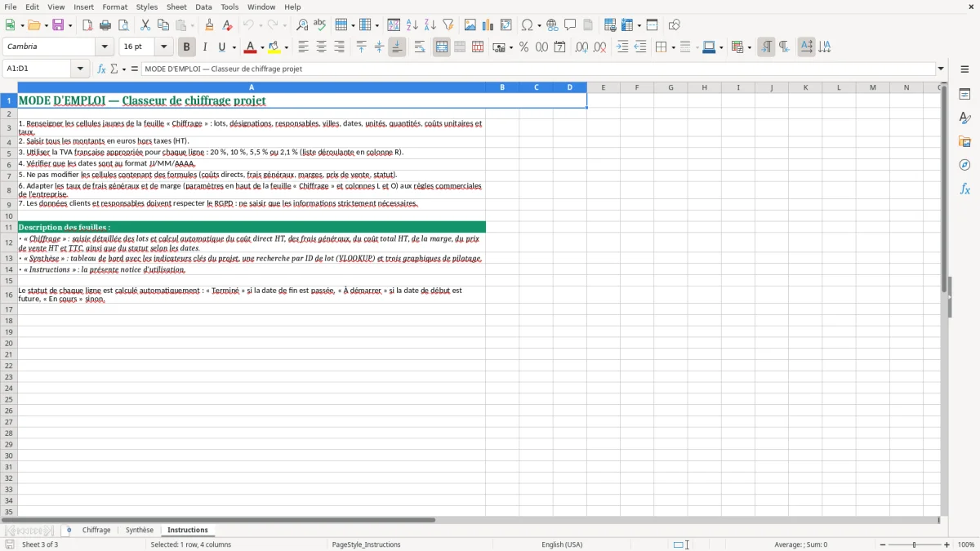Image resolution: width=980 pixels, height=551 pixels.
Task: Open the 16 pt font size dropdown
Action: (163, 47)
